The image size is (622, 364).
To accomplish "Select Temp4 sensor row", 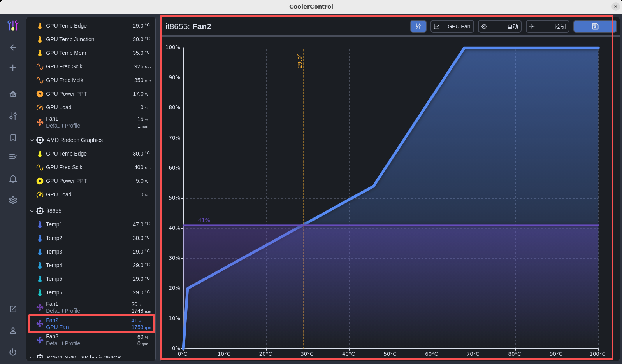I will [92, 265].
